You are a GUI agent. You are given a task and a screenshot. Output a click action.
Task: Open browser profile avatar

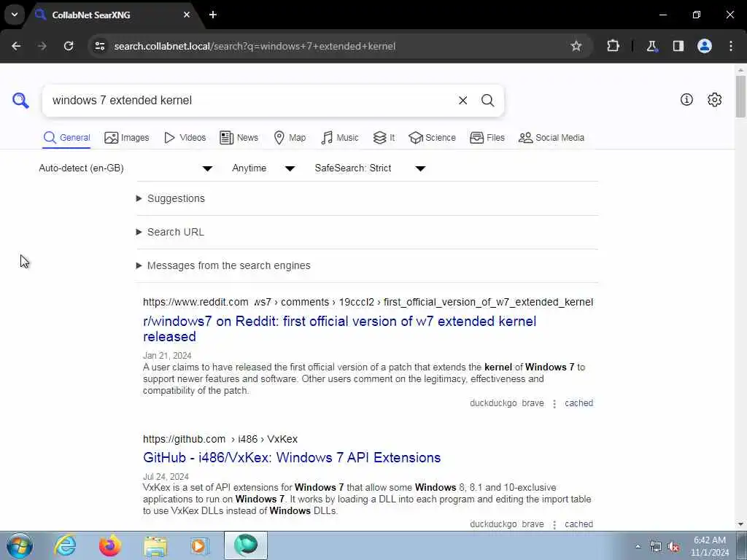point(705,46)
